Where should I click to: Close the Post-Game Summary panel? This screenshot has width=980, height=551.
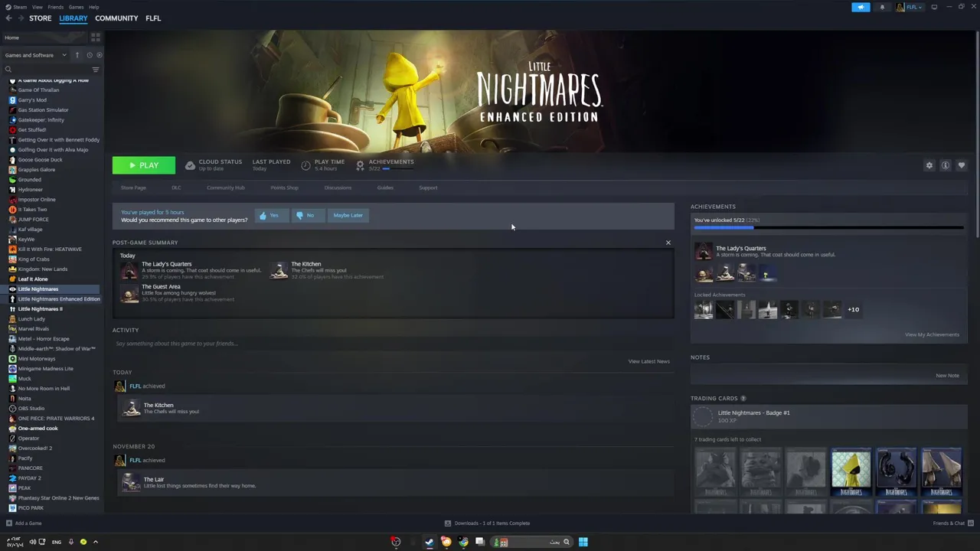point(668,243)
